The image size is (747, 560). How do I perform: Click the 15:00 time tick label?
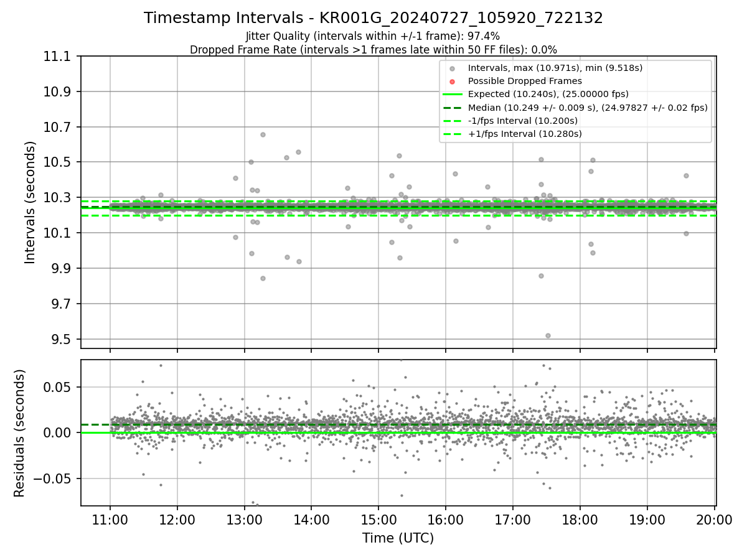pyautogui.click(x=378, y=518)
